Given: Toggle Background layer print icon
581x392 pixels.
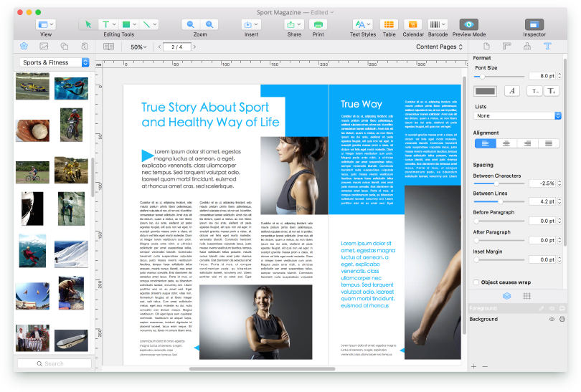Looking at the screenshot, I should click(x=562, y=319).
